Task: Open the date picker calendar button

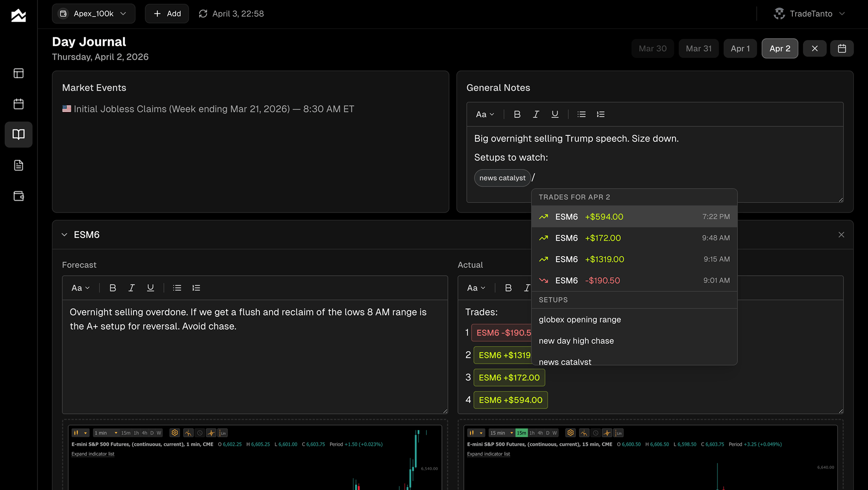Action: [842, 48]
